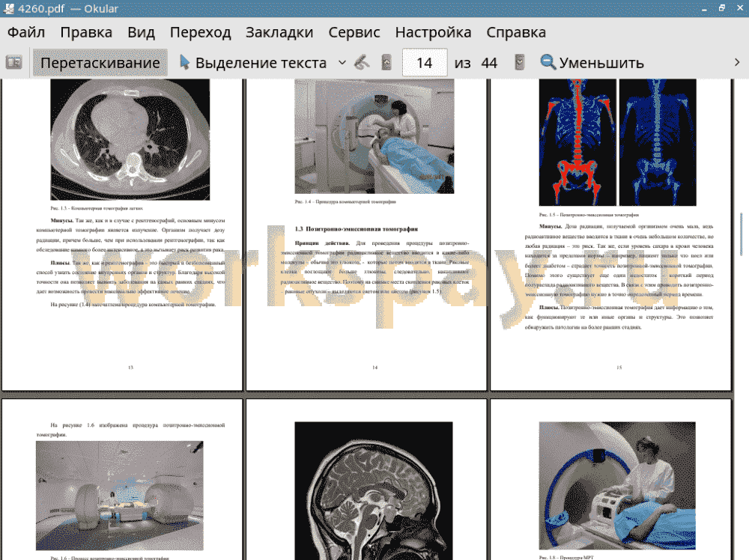This screenshot has width=749, height=560.
Task: Click caption 'Рис. 1.5 – Позитронно-эмиссионная томография'
Action: pos(589,216)
